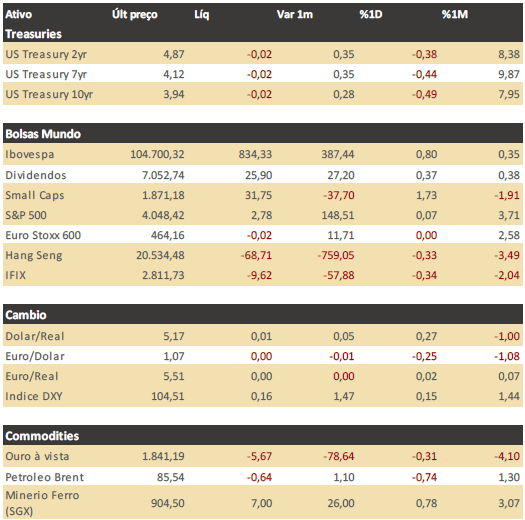The height and width of the screenshot is (520, 525).
Task: Select Minerio Ferro (SGX) price 904,50
Action: pos(167,503)
